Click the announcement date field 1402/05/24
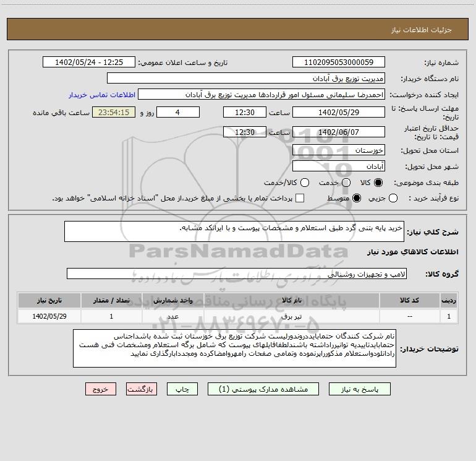This screenshot has height=461, width=476. [x=89, y=62]
